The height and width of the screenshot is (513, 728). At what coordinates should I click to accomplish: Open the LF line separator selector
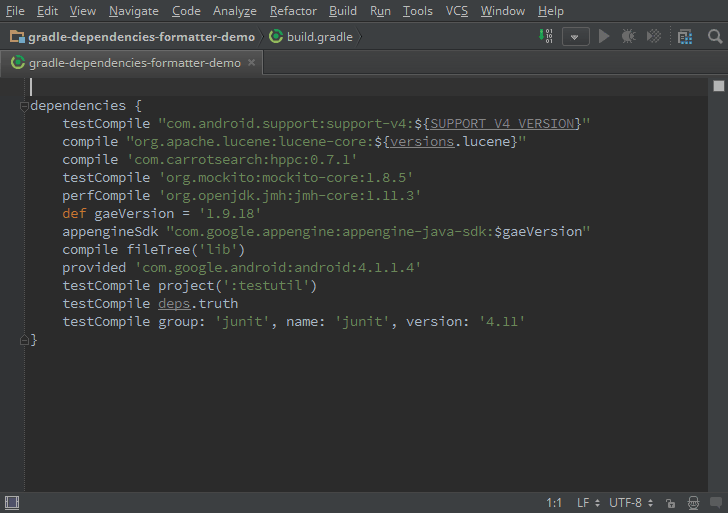click(588, 503)
